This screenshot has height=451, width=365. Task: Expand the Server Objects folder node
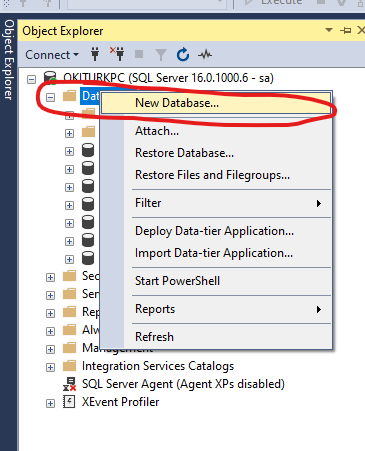coord(50,295)
